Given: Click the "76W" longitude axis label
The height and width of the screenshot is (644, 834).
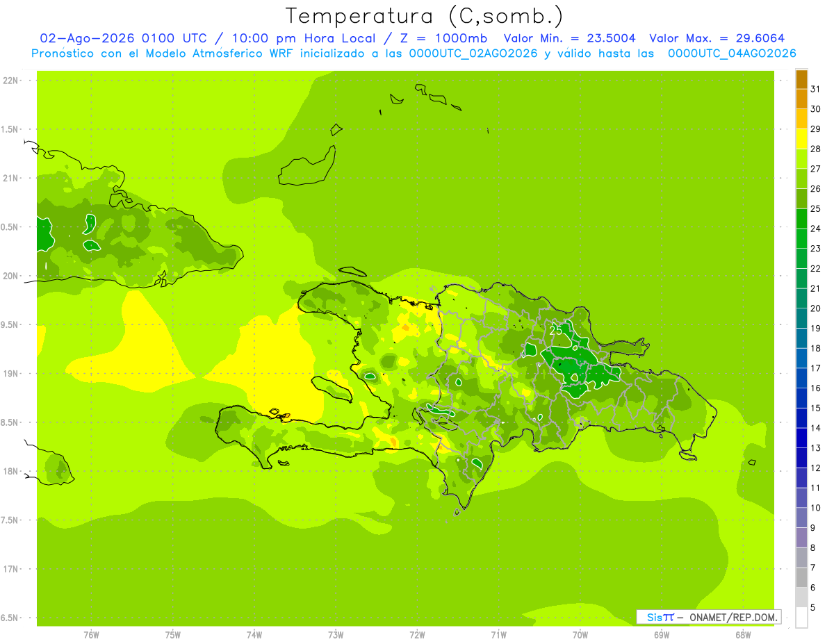Looking at the screenshot, I should tap(91, 634).
